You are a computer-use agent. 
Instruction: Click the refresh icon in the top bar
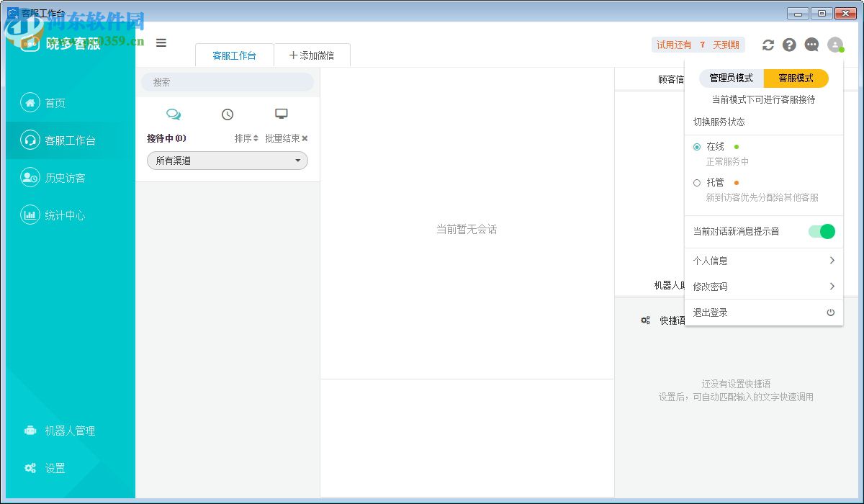click(x=768, y=45)
